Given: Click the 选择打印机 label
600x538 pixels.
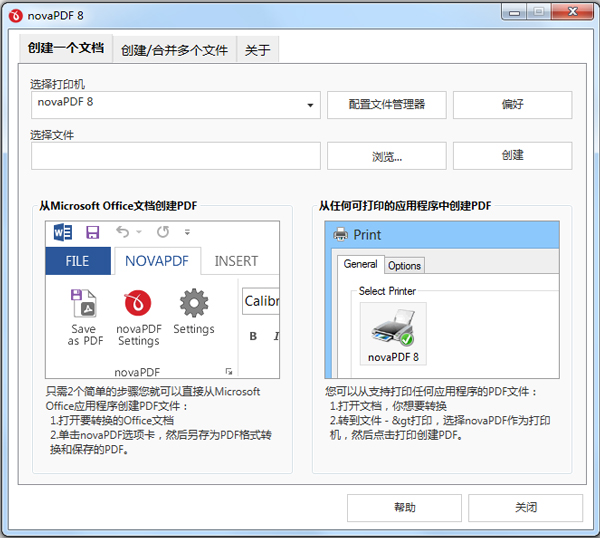Looking at the screenshot, I should coord(57,84).
